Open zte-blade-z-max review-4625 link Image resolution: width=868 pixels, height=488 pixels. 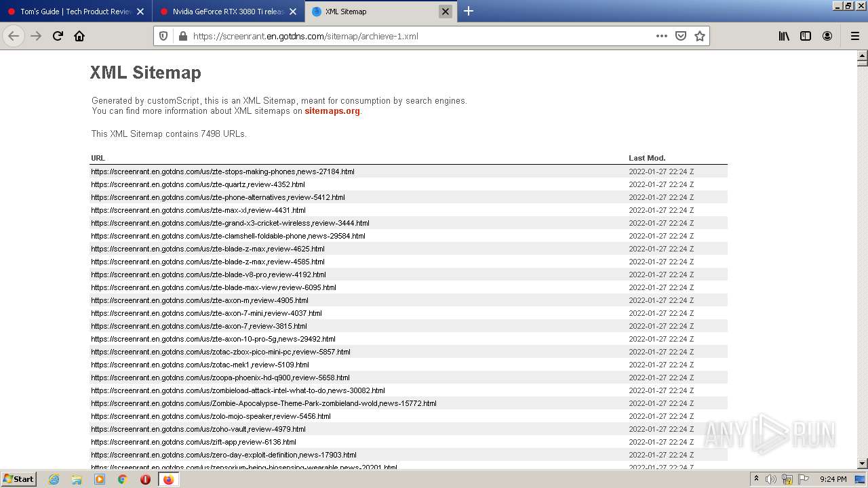click(208, 249)
